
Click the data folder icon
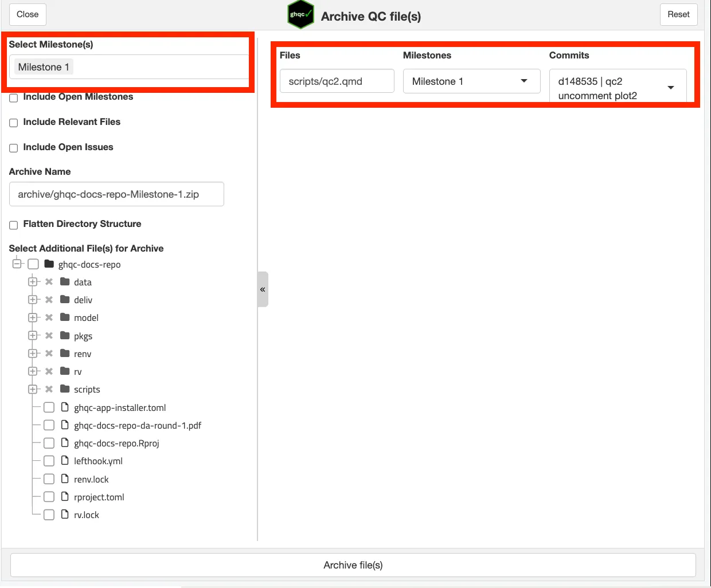(x=65, y=282)
